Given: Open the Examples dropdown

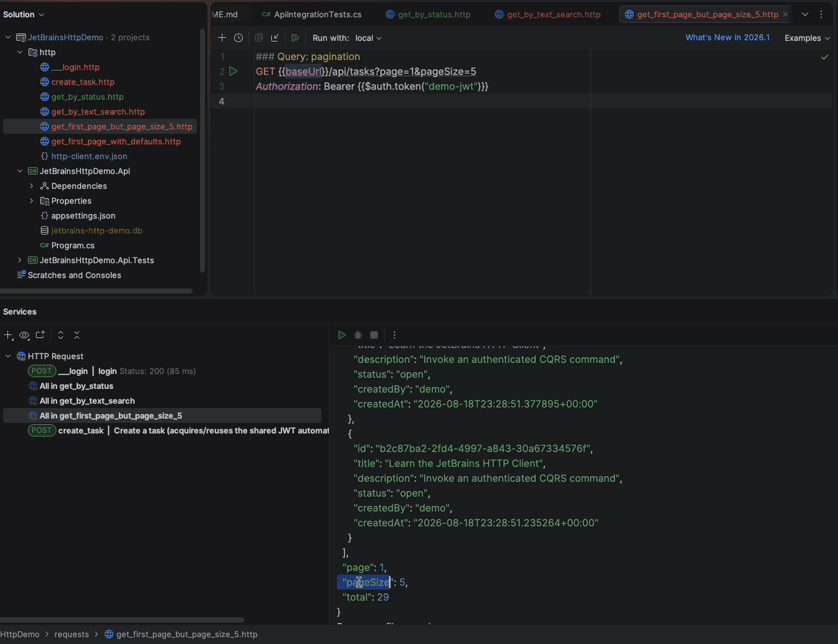Looking at the screenshot, I should 807,38.
